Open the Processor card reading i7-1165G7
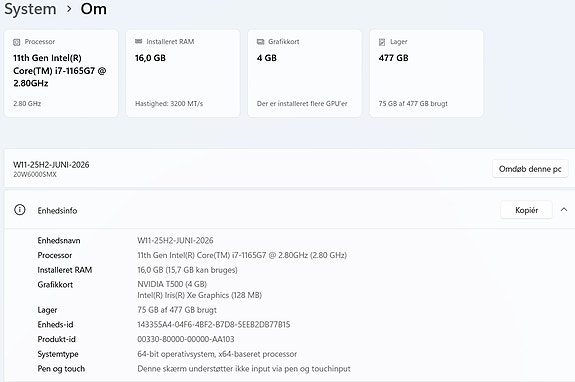Screen dimensions: 575x382 coord(61,73)
